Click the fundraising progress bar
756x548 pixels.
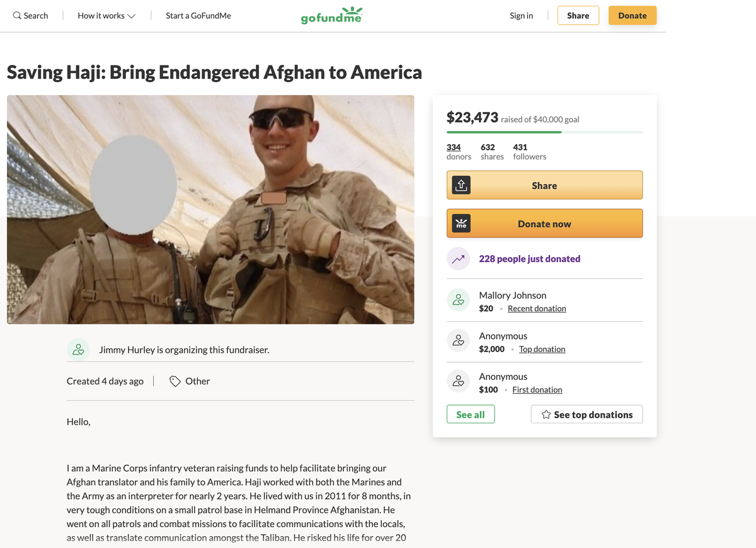[x=544, y=132]
